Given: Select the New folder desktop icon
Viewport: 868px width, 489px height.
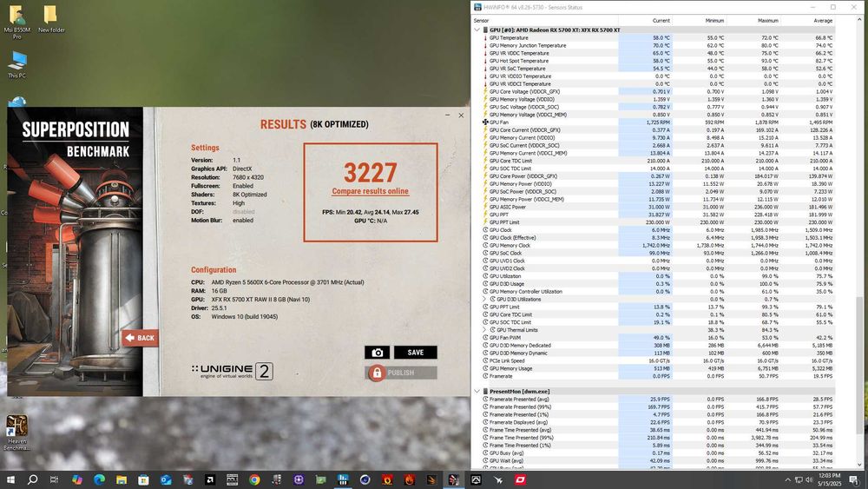Looking at the screenshot, I should click(51, 19).
